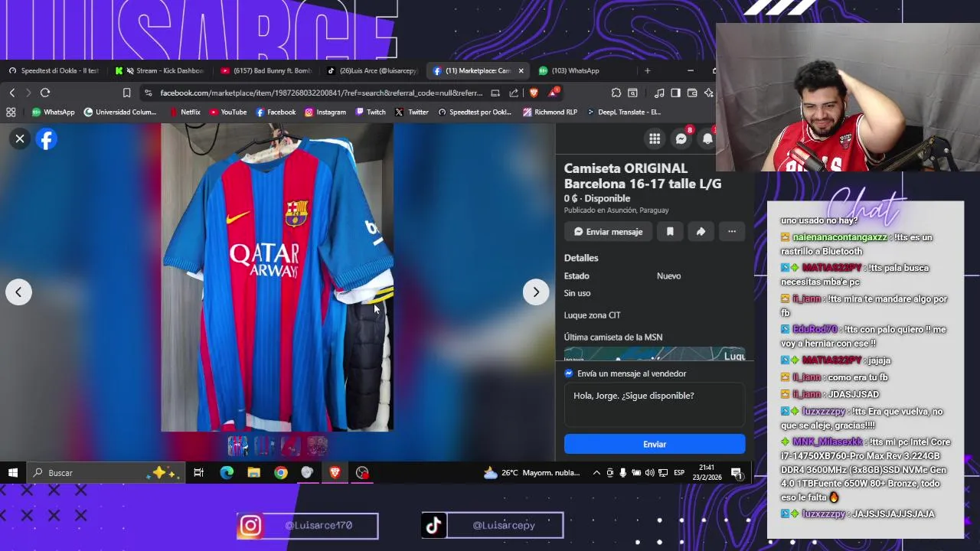Viewport: 980px width, 551px height.
Task: Open the browser extensions puzzle icon
Action: pyautogui.click(x=616, y=93)
